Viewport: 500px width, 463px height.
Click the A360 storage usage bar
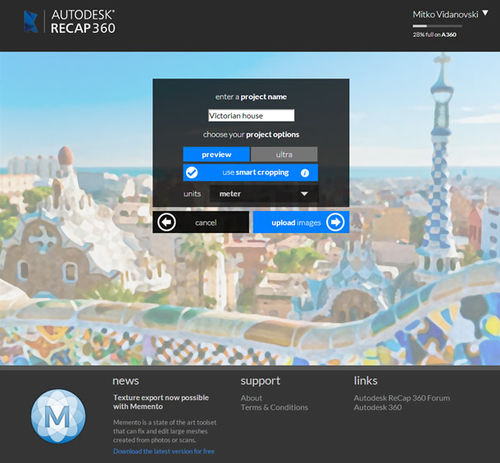click(x=437, y=26)
